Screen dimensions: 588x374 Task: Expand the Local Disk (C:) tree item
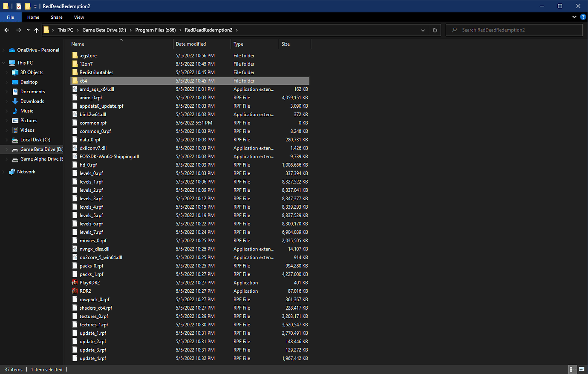pyautogui.click(x=6, y=139)
